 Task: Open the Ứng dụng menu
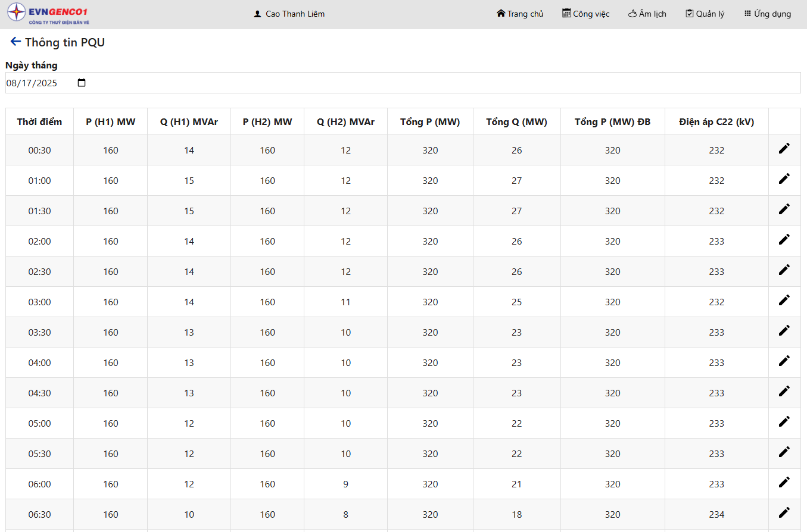pos(768,14)
